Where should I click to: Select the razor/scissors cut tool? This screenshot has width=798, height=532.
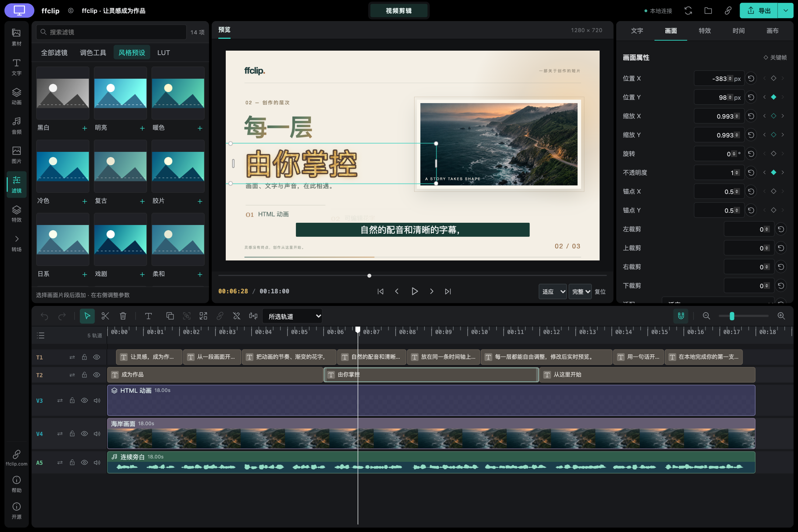click(105, 316)
